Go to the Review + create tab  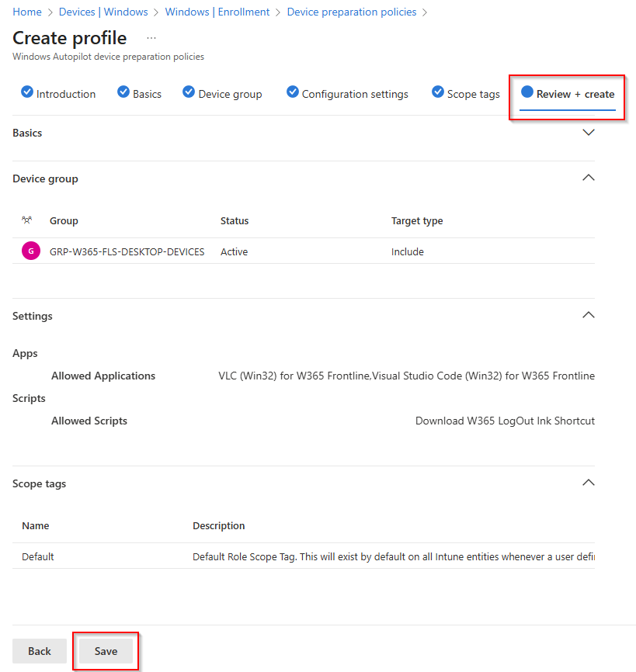click(575, 94)
